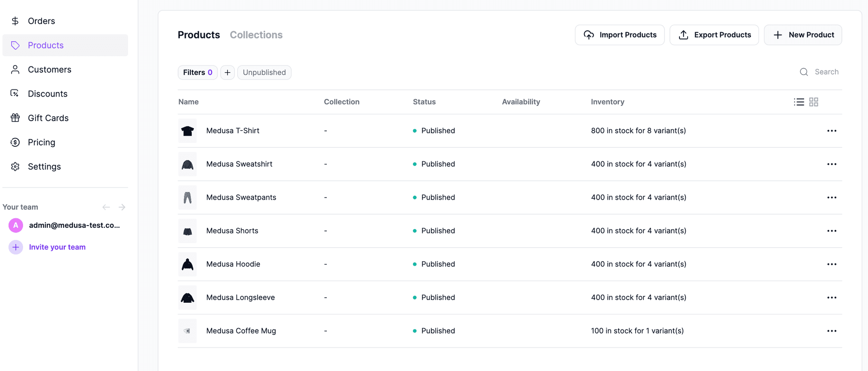The width and height of the screenshot is (868, 371).
Task: Open the Discounts sidebar item
Action: tap(47, 94)
